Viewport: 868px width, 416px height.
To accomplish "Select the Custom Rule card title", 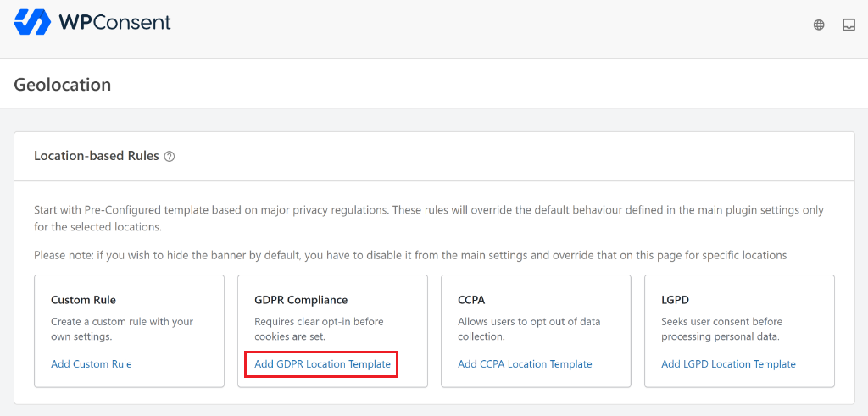I will (83, 300).
